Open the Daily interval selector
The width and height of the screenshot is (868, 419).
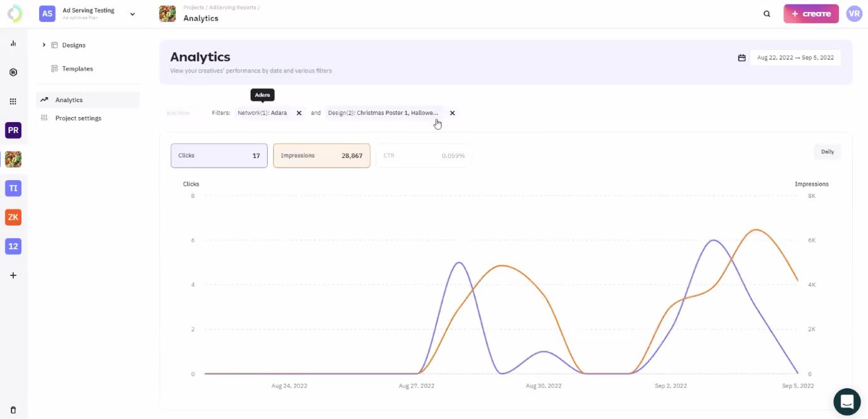[826, 151]
